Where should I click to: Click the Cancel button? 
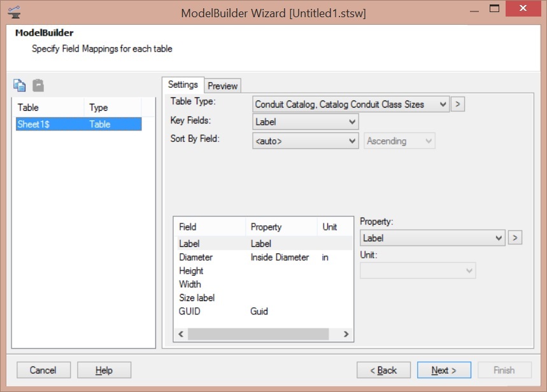[43, 370]
